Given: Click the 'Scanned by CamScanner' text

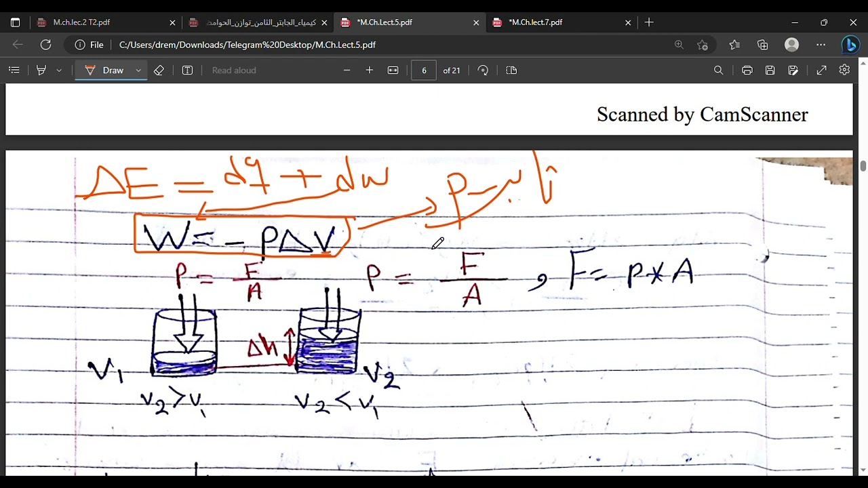Looking at the screenshot, I should tap(703, 115).
